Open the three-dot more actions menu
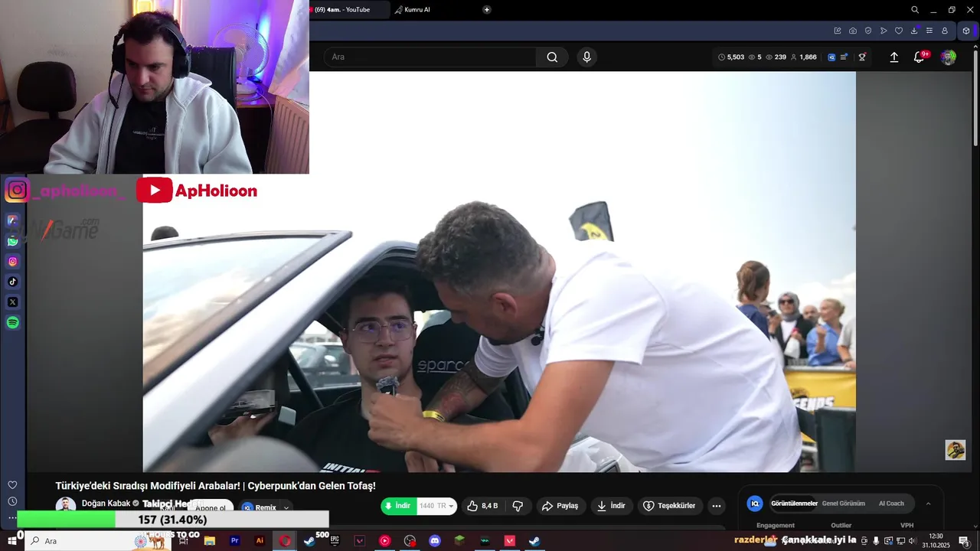This screenshot has height=551, width=980. pos(716,506)
